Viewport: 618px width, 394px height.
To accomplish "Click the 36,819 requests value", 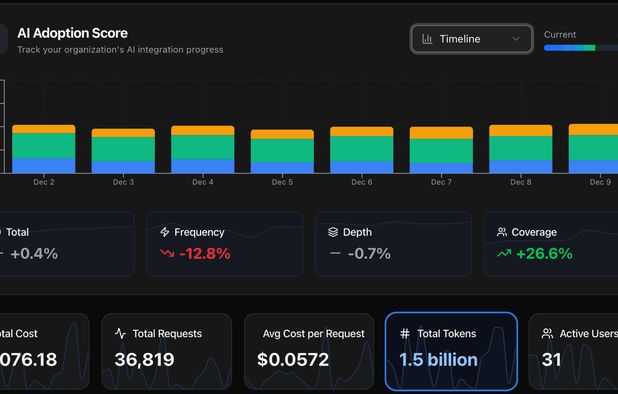I will 144,360.
